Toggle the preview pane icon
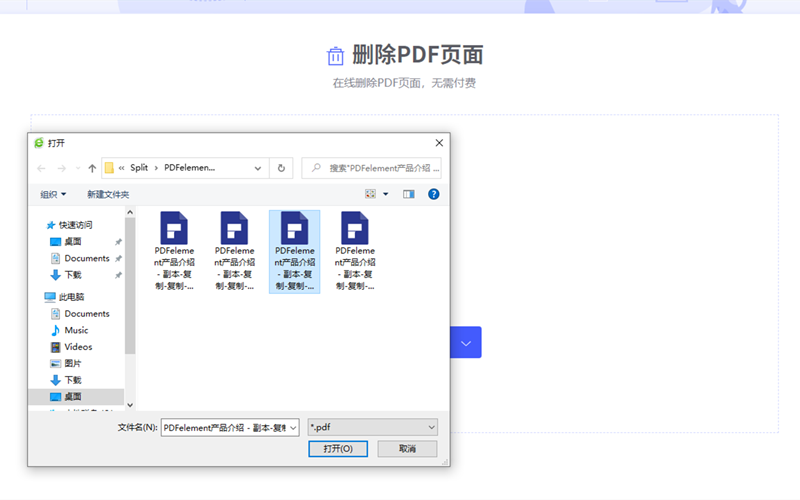This screenshot has height=500, width=800. (408, 194)
